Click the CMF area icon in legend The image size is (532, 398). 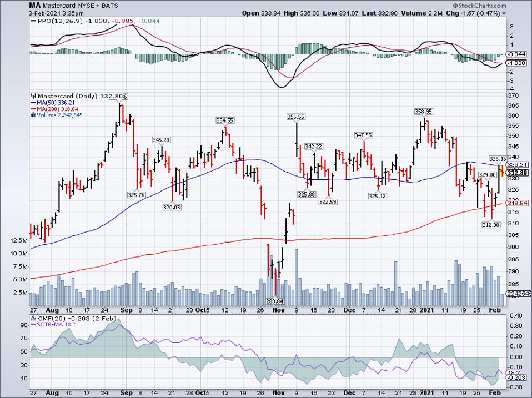(x=33, y=318)
